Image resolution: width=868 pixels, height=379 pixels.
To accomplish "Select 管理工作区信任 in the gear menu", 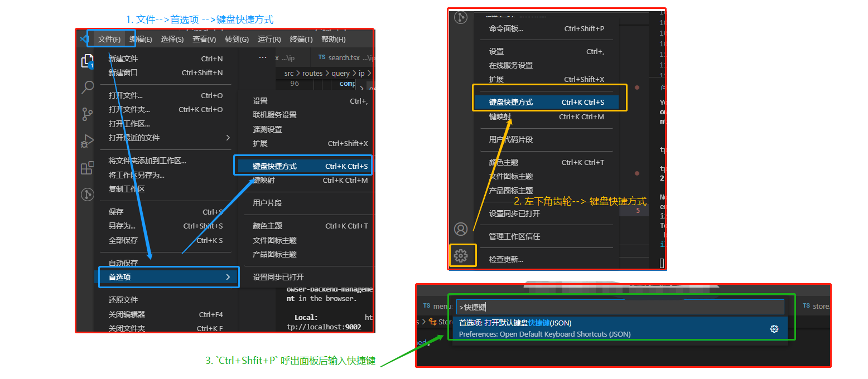I will click(x=547, y=236).
